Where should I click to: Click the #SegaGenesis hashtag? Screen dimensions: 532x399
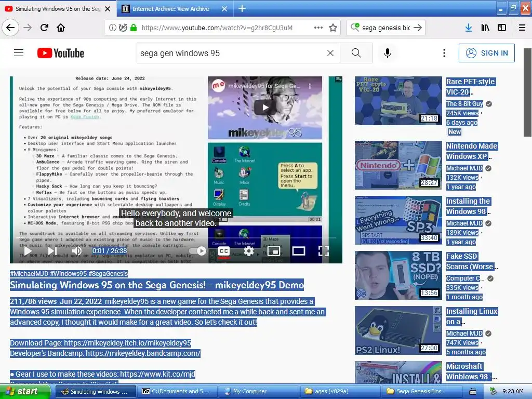point(108,274)
